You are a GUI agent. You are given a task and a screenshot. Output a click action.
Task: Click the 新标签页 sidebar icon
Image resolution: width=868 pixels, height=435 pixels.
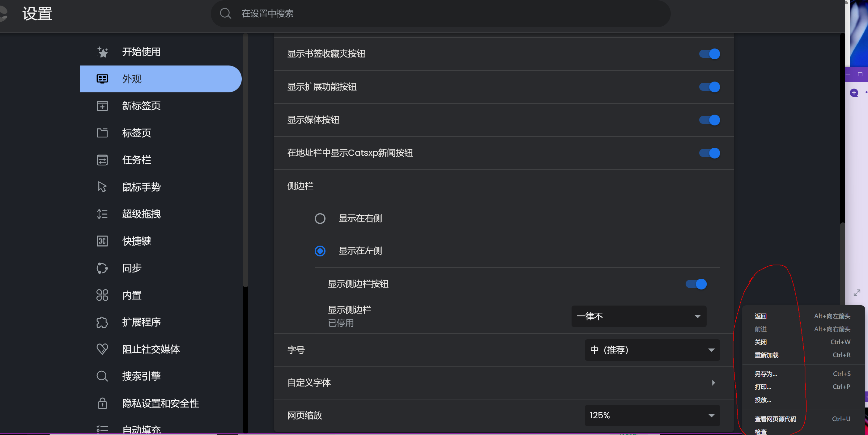pos(102,106)
